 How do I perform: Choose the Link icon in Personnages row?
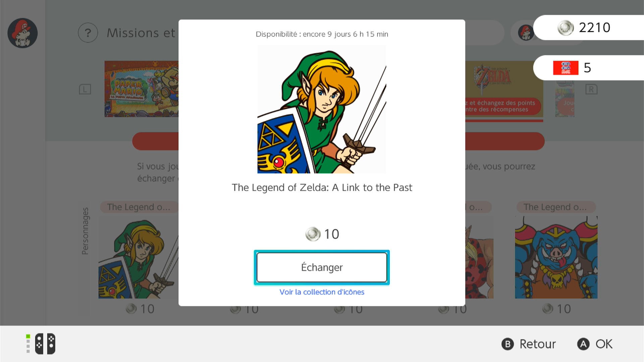(x=138, y=257)
